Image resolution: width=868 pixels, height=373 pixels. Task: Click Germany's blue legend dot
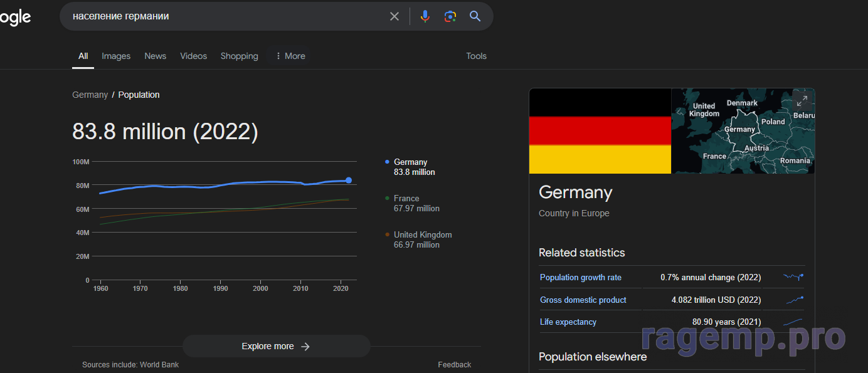pos(387,162)
